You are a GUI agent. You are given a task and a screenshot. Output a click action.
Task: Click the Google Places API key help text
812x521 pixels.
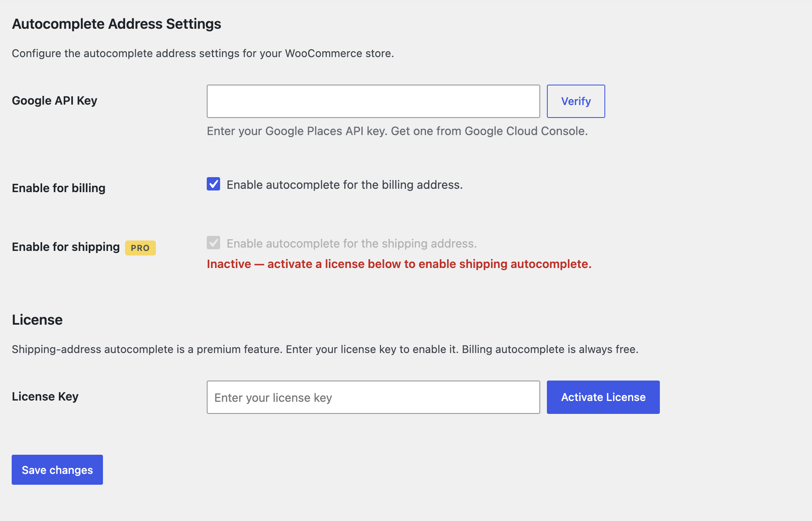[397, 131]
